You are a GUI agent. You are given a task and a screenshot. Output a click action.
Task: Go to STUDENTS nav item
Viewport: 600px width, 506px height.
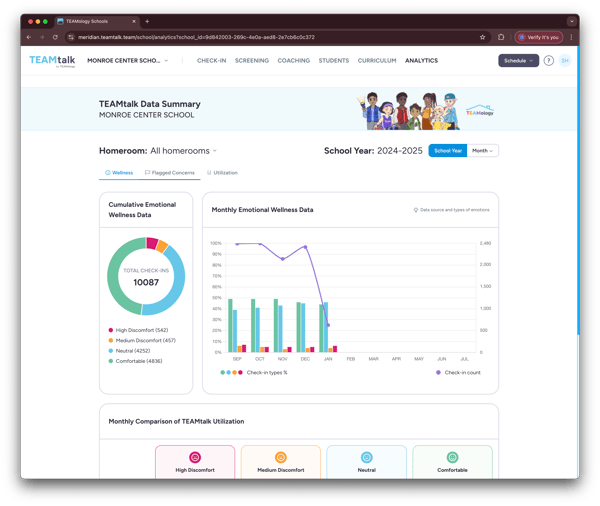334,60
